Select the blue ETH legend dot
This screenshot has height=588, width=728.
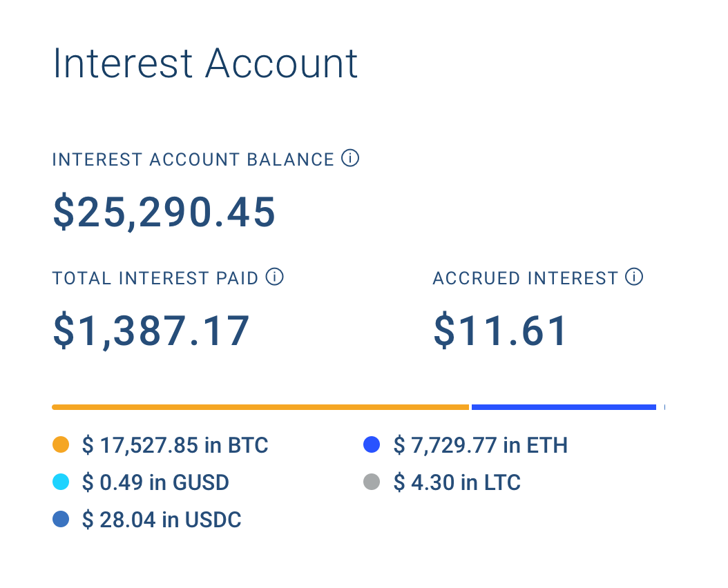[x=372, y=444]
